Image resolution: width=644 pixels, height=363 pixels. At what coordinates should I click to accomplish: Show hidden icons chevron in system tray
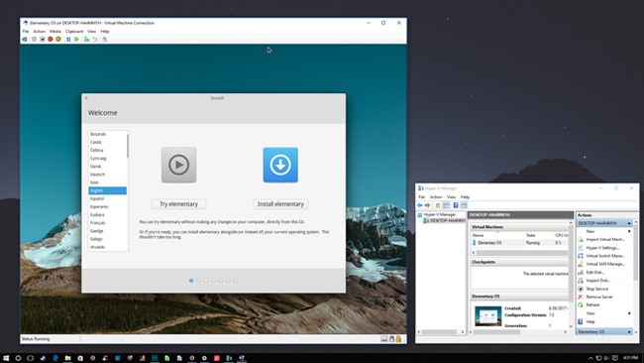point(590,358)
